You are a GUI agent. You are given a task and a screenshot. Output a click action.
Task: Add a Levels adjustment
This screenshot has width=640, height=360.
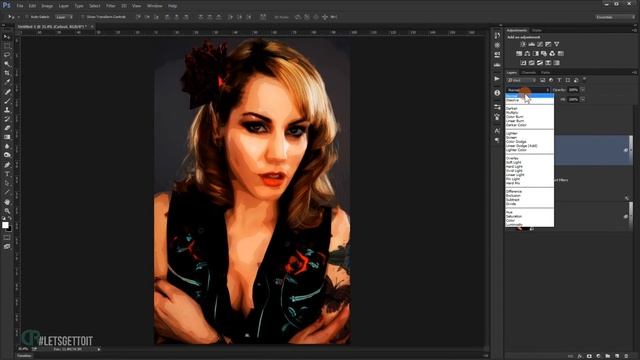531,44
